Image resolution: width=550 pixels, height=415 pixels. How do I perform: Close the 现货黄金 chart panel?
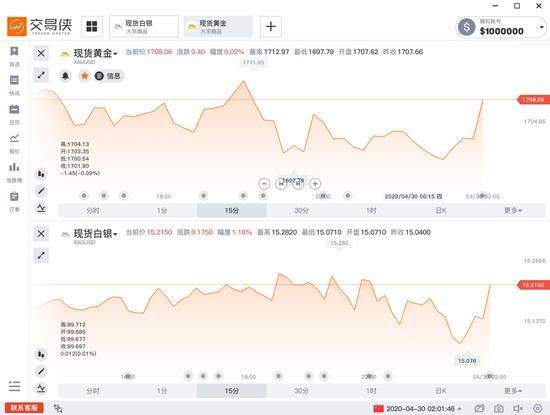click(41, 53)
